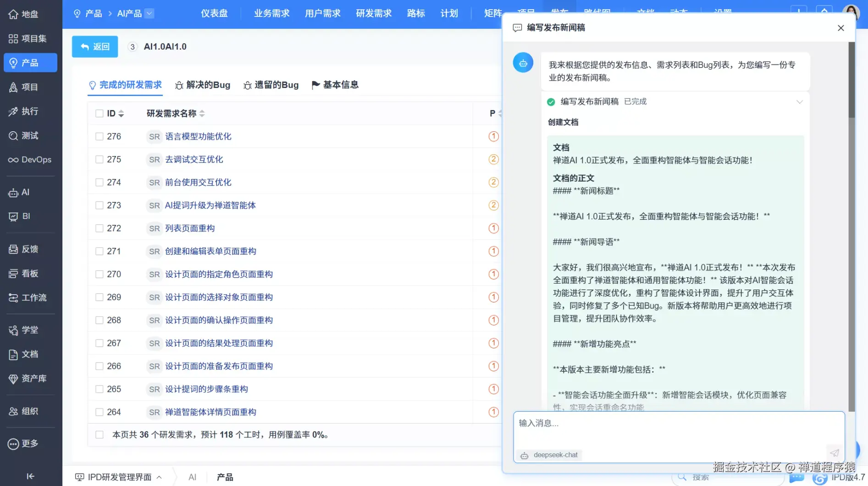Switch to the 解决的Bug tab
The image size is (868, 486).
(x=207, y=84)
